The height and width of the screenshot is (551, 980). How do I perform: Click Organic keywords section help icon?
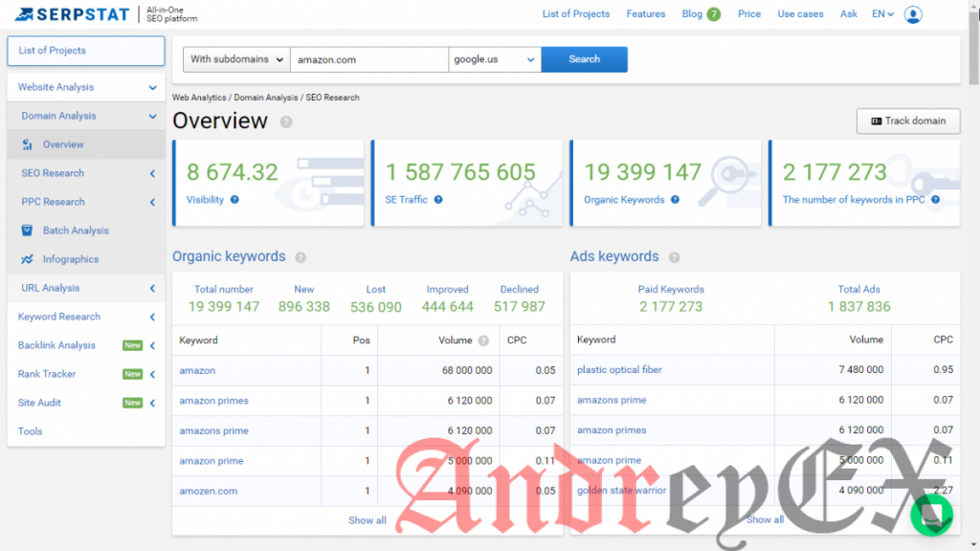point(301,257)
